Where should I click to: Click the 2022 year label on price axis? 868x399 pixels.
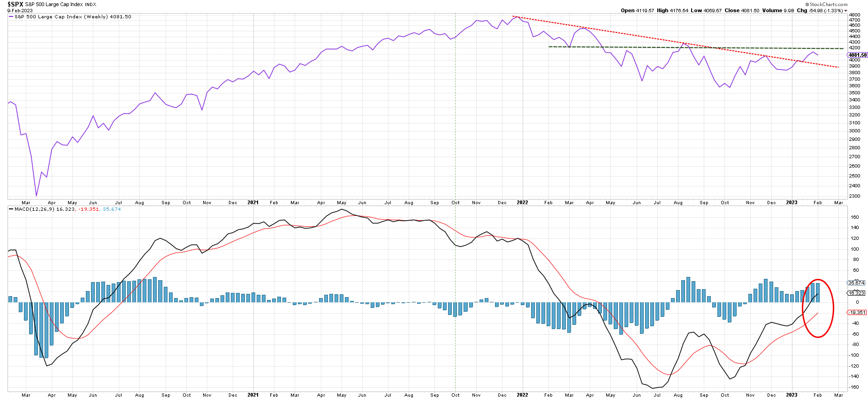tap(522, 203)
